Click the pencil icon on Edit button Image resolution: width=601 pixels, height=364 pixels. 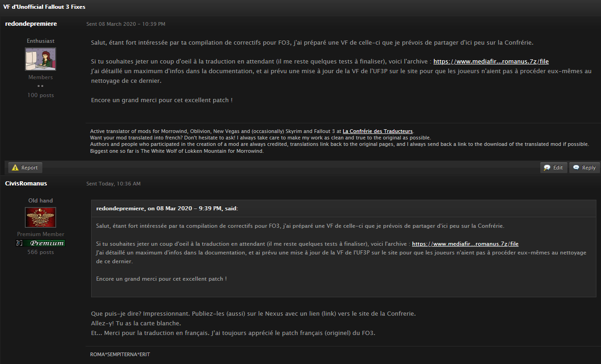tap(547, 168)
